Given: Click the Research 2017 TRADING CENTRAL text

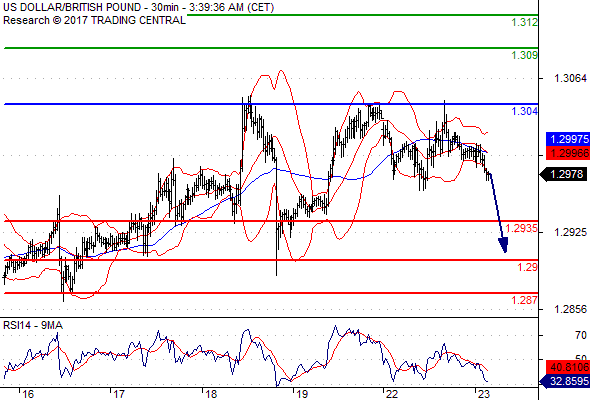Looking at the screenshot, I should click(94, 20).
